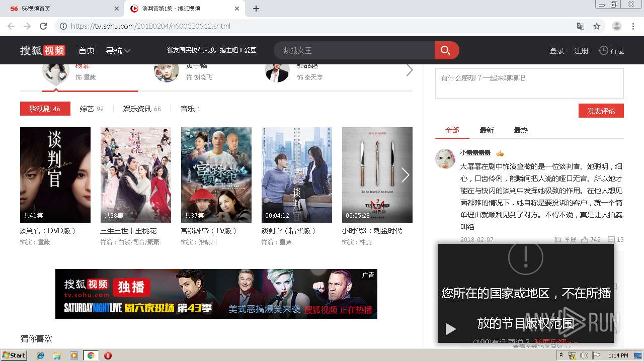Open media player in taskbar

74,355
